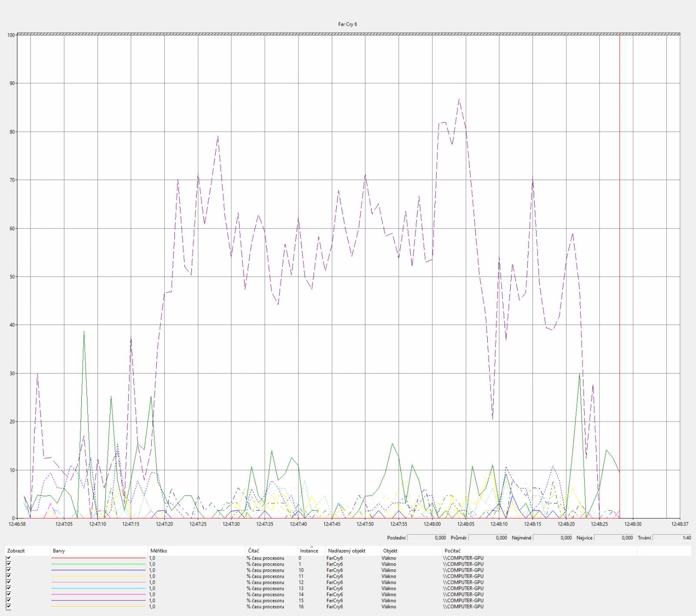Screen dimensions: 696x616
Task: Click the 1,0 scale value in instance 12 row
Action: click(x=152, y=582)
